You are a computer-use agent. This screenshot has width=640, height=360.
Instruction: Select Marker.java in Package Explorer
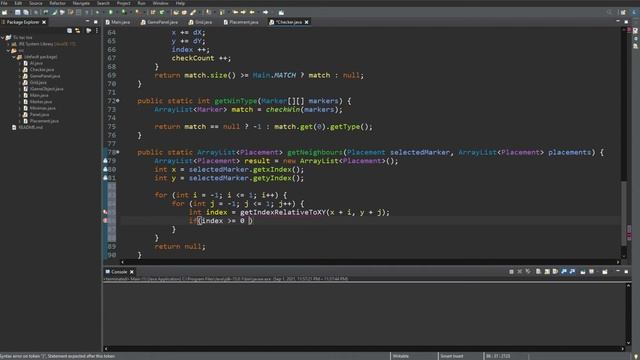point(41,102)
